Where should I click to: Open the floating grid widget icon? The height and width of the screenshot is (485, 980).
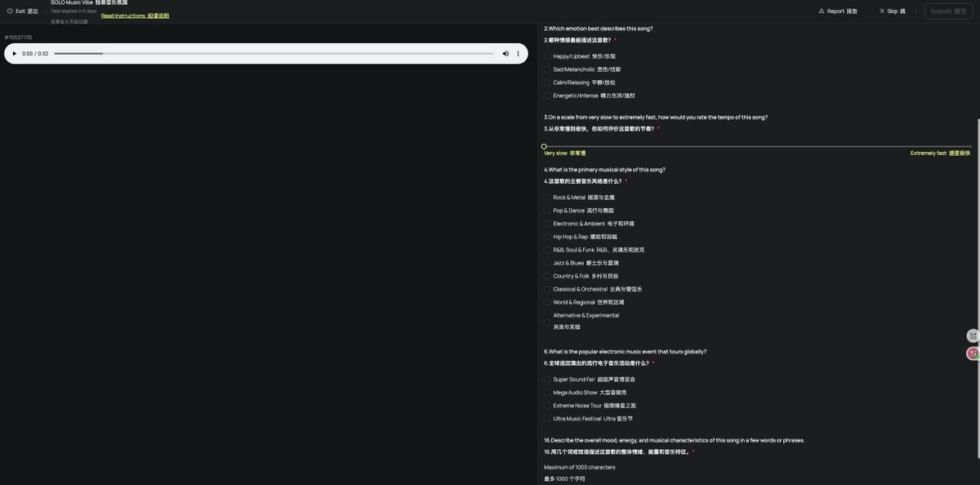click(973, 336)
